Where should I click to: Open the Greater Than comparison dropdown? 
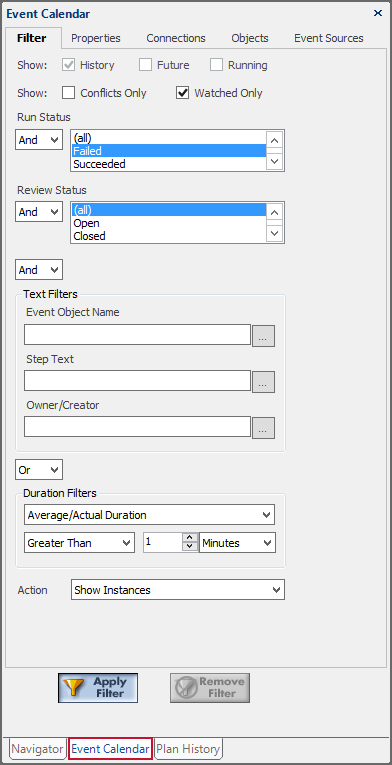pyautogui.click(x=79, y=543)
